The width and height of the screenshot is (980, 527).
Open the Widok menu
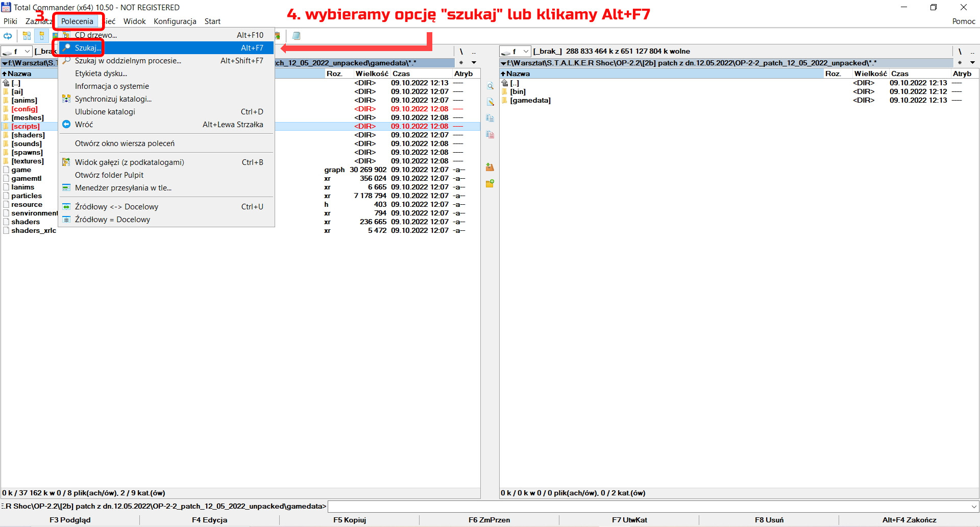tap(134, 21)
